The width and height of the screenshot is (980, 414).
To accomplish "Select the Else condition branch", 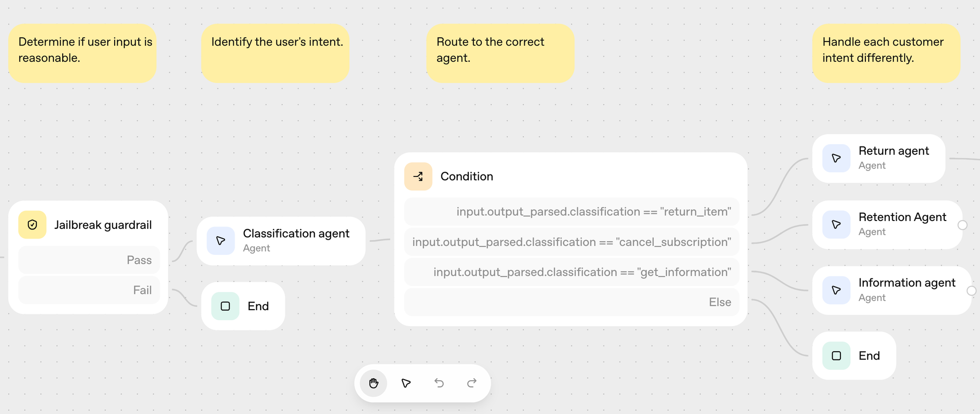I will (x=571, y=302).
